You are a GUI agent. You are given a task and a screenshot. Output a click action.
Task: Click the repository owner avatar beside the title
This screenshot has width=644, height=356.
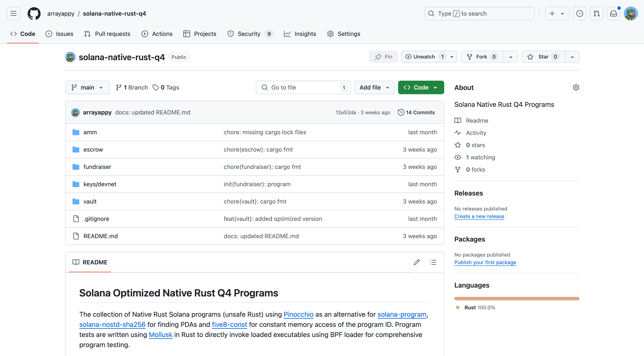70,57
